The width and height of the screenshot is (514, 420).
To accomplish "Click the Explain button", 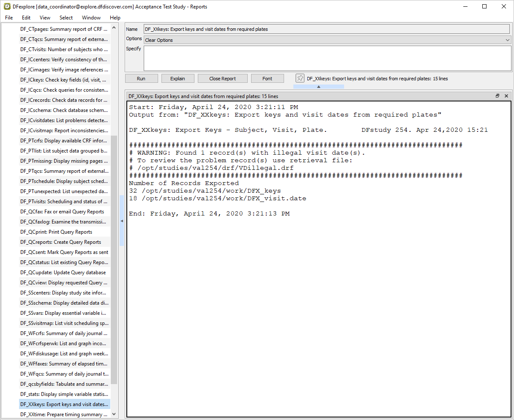I will click(x=178, y=79).
